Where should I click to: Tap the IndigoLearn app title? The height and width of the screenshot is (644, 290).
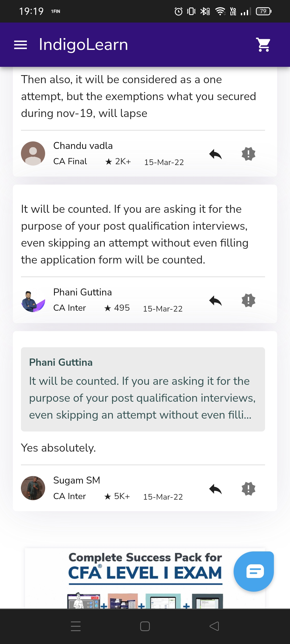[x=83, y=45]
